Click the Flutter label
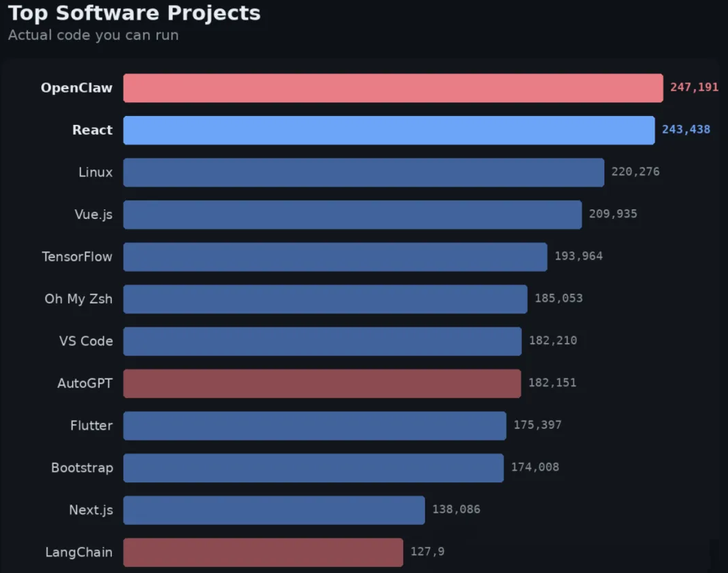The image size is (728, 573). [x=91, y=425]
